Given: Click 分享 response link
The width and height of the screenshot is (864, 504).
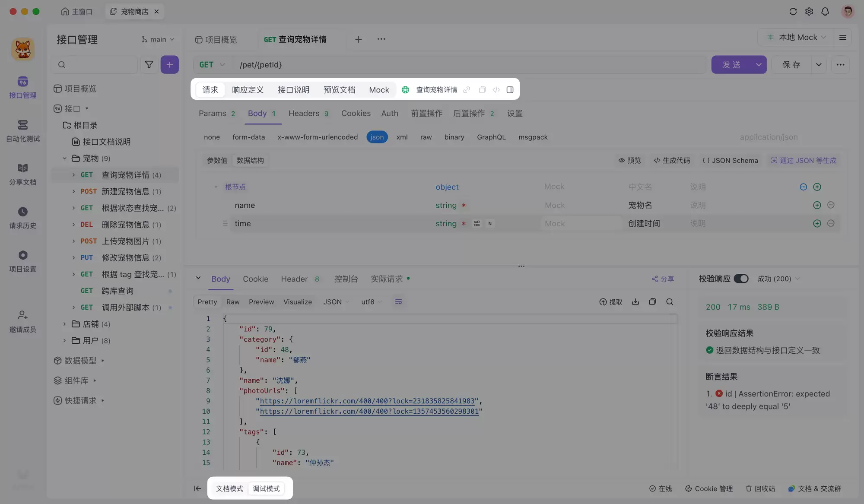Looking at the screenshot, I should tap(663, 279).
